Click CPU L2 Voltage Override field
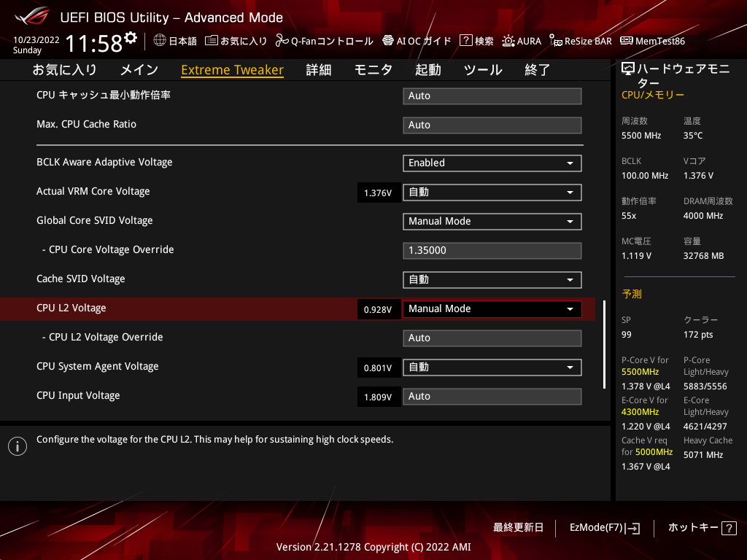The image size is (747, 560). [492, 338]
